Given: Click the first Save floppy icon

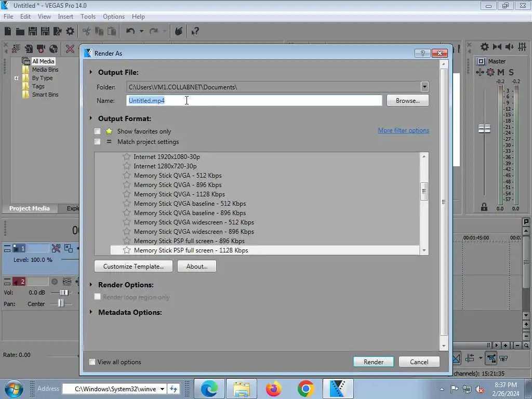Looking at the screenshot, I should click(33, 31).
